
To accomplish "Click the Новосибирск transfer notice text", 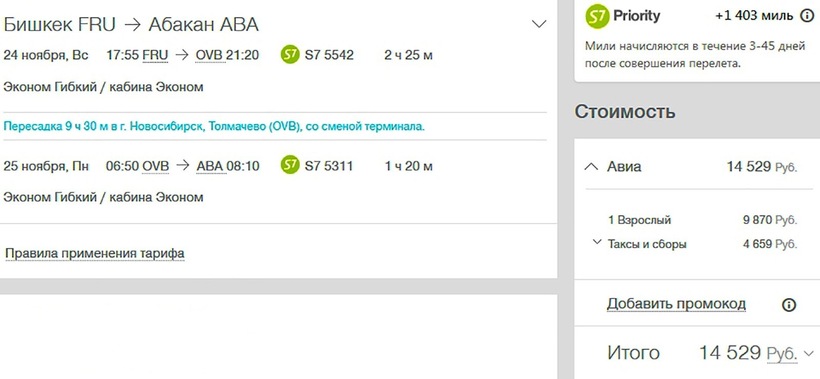I will pos(214,127).
